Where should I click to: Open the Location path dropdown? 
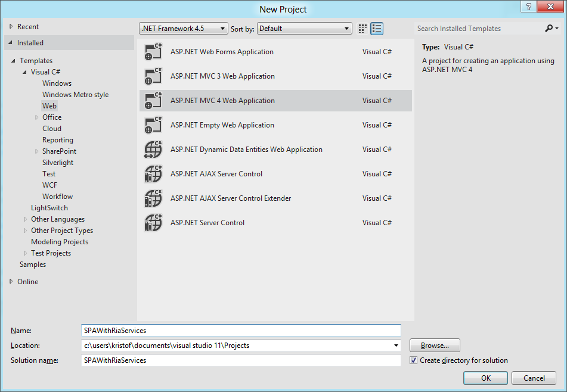(x=395, y=345)
